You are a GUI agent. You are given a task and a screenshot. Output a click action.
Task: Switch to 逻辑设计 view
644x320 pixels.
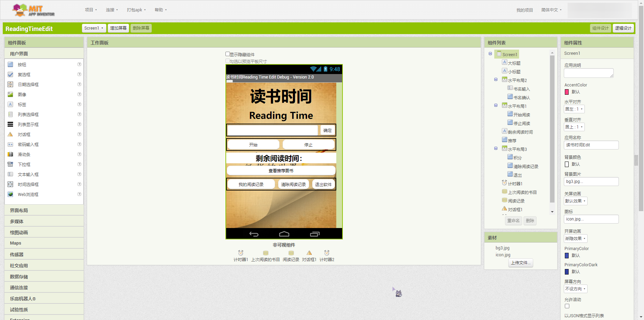(623, 28)
